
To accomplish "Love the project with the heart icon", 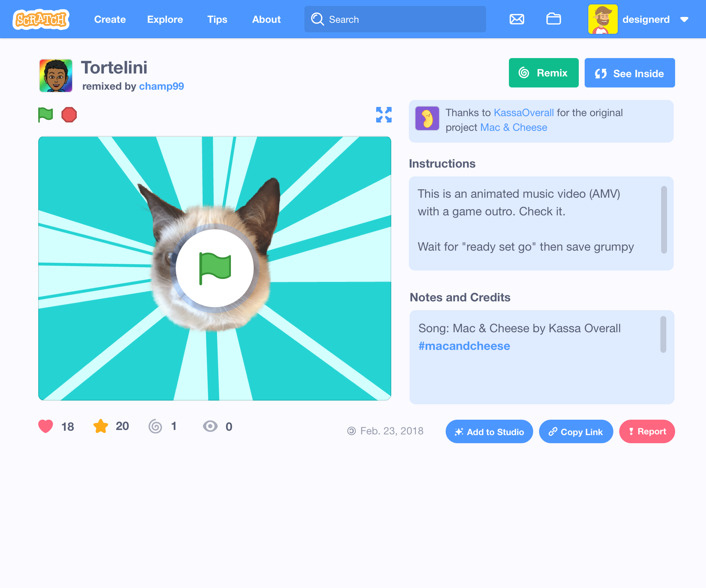I will tap(45, 426).
